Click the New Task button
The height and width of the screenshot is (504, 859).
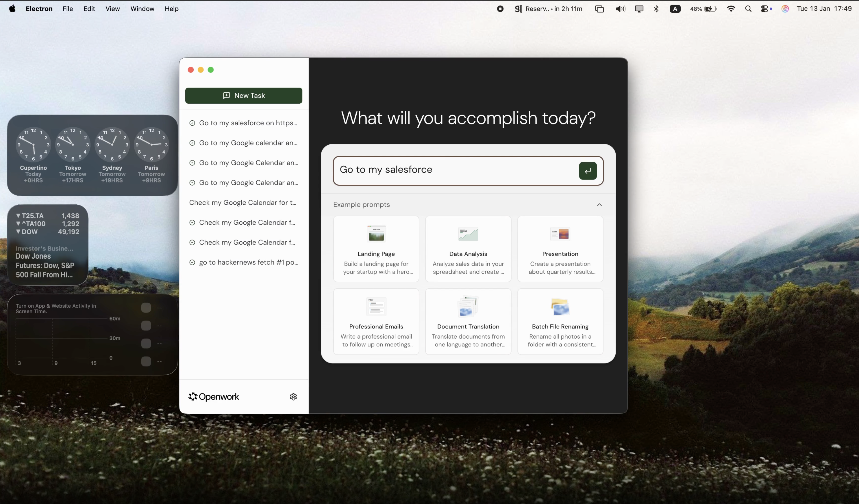pos(243,96)
